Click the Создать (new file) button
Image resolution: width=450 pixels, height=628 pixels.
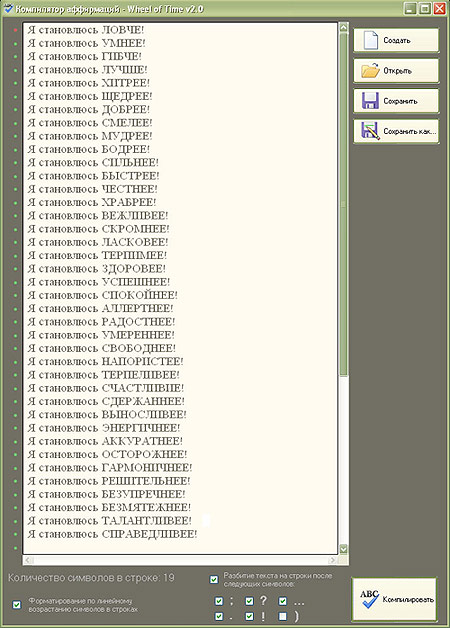pyautogui.click(x=396, y=40)
